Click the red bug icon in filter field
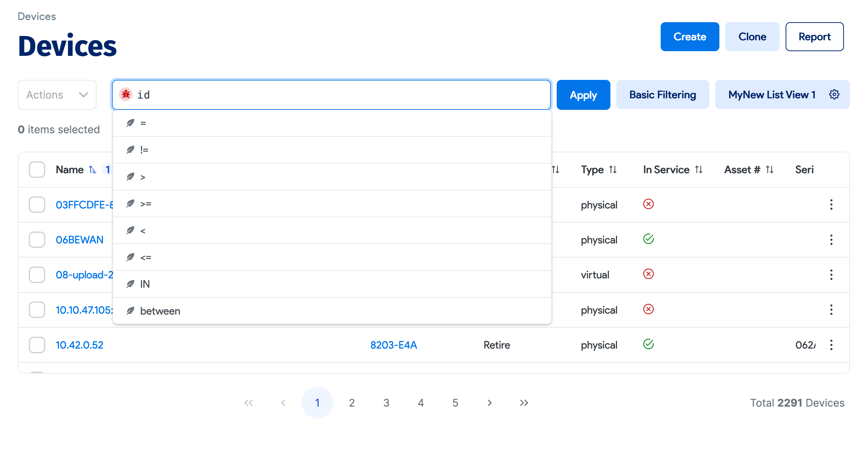Image resolution: width=868 pixels, height=450 pixels. click(126, 95)
